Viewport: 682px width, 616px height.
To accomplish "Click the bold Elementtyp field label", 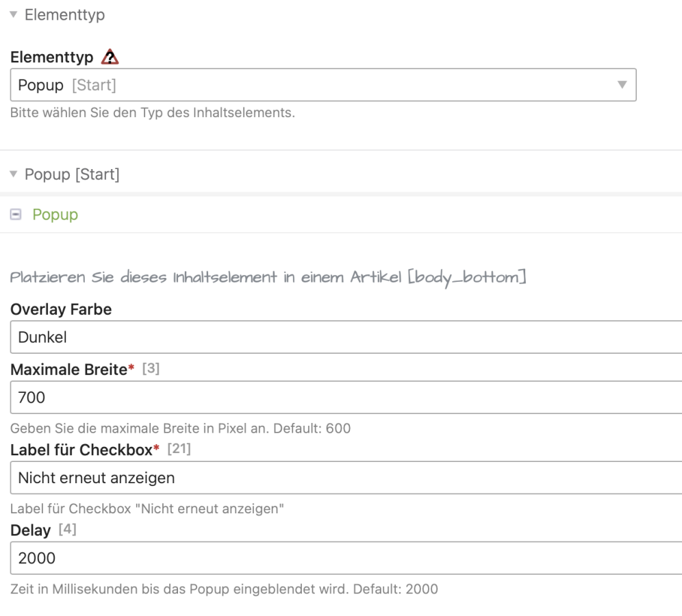I will click(52, 60).
